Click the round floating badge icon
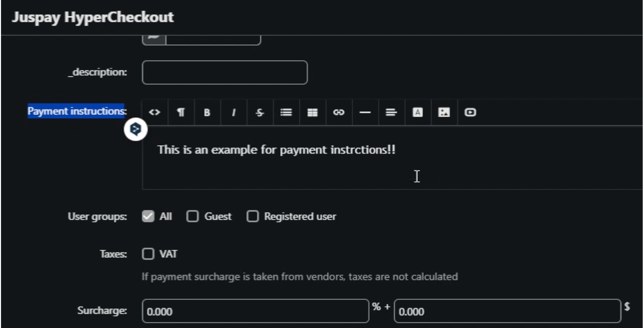644x328 pixels. pos(136,129)
